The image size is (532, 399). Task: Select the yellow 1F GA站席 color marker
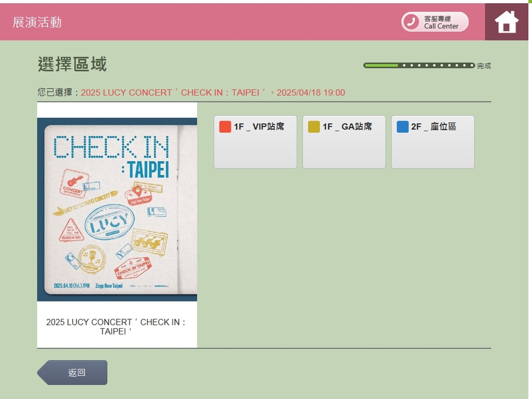pos(313,127)
